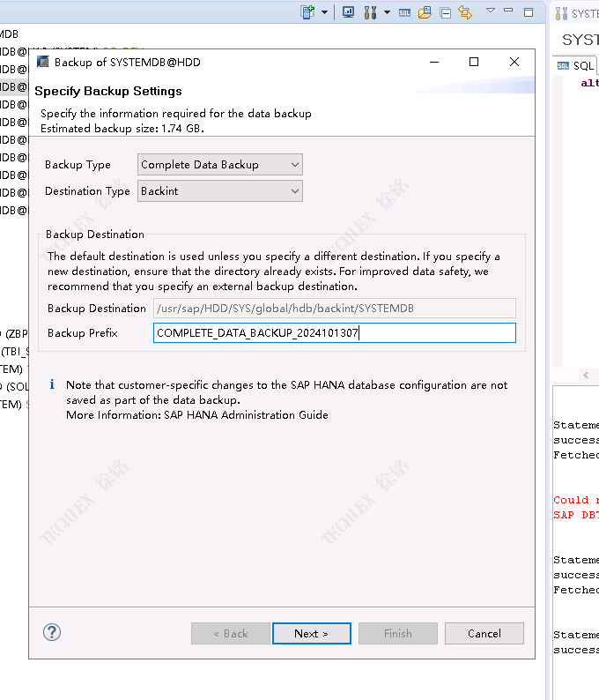The image size is (599, 700).
Task: Click the Add System toolbar icon
Action: pos(307,12)
